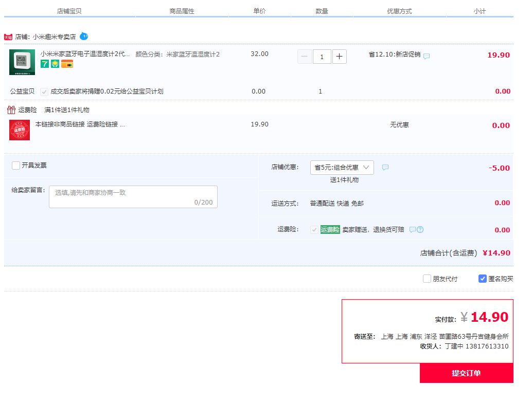Click the product subtotal 19.90 in red
Screen dimensions: 532x404
pyautogui.click(x=499, y=55)
